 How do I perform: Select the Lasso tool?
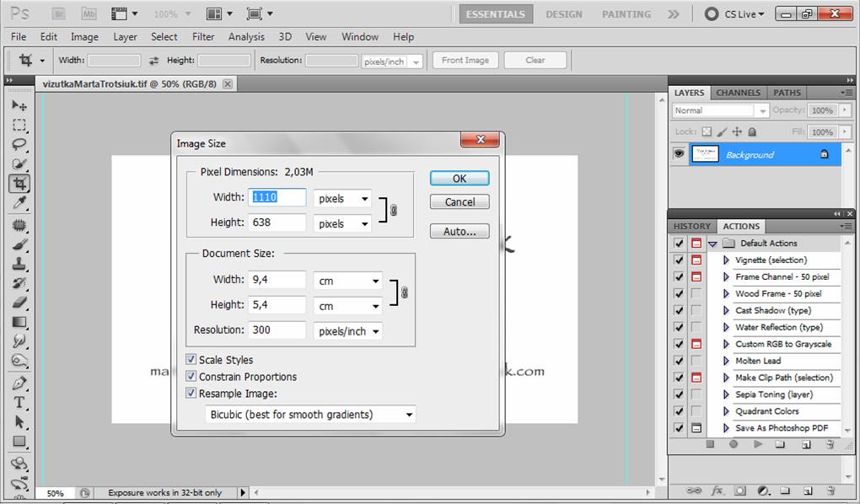click(19, 144)
